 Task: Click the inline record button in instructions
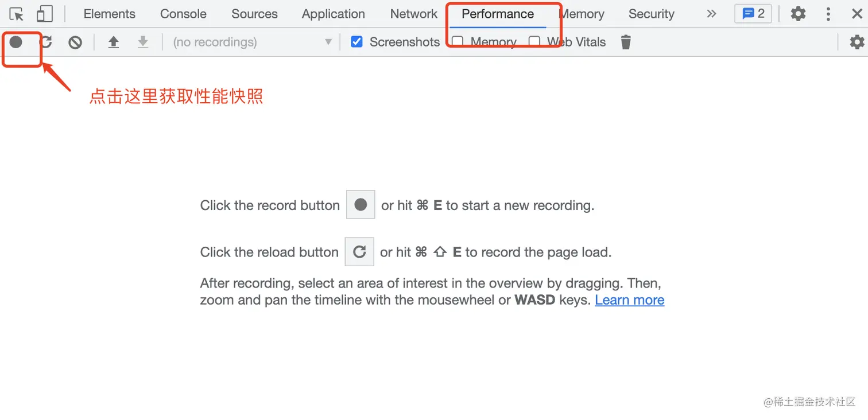[x=361, y=205]
